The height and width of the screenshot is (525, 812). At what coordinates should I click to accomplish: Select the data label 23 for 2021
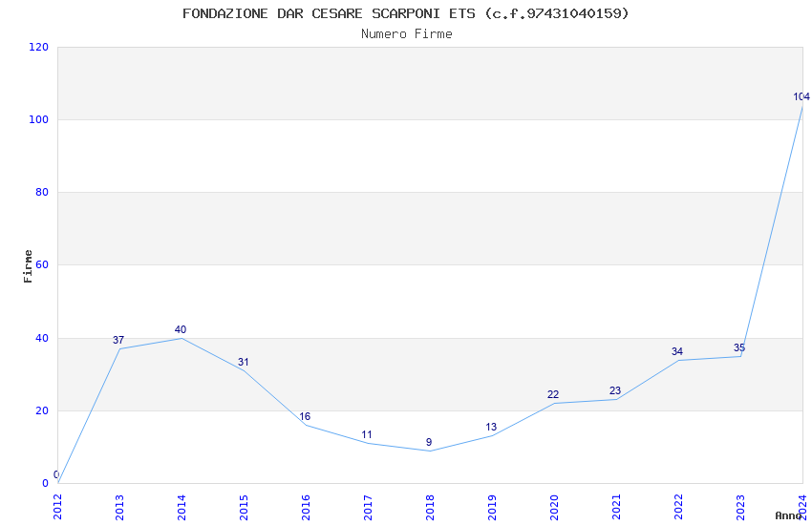tap(615, 391)
